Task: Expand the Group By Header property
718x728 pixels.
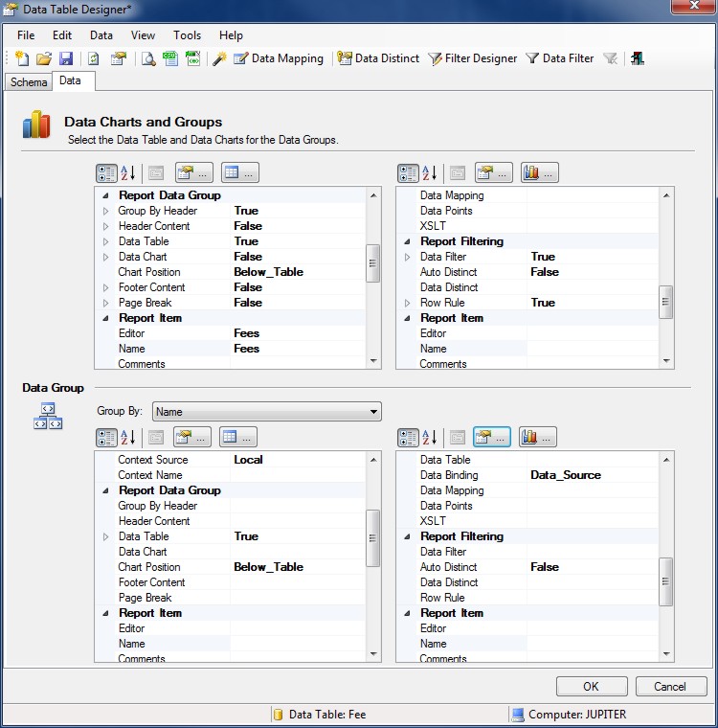Action: [106, 211]
